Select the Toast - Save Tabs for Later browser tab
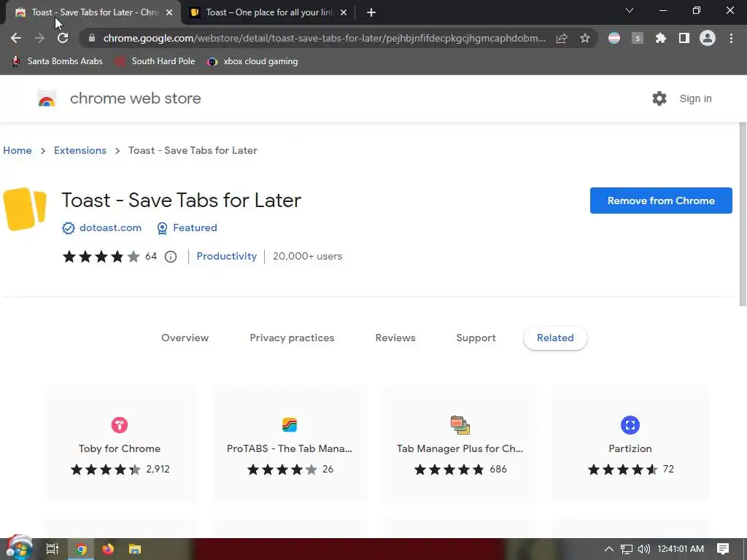The height and width of the screenshot is (560, 747). click(x=93, y=12)
